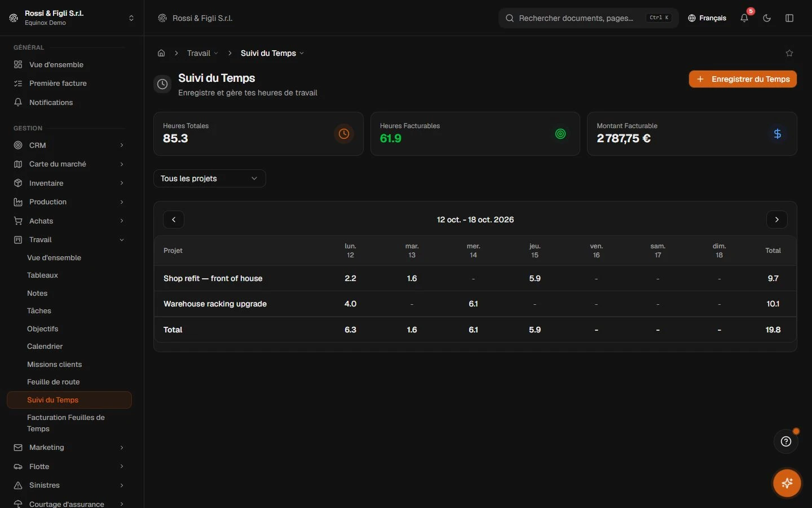Expand the Production sidebar section
The height and width of the screenshot is (508, 812).
(69, 202)
